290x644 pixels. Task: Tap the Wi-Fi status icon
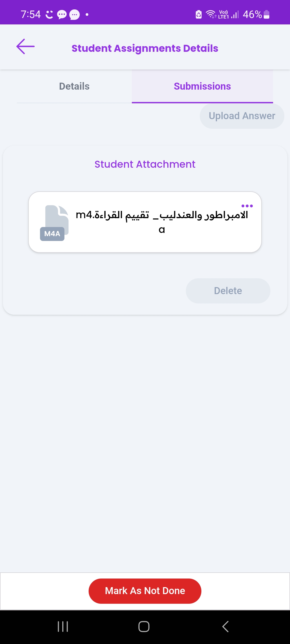[211, 14]
